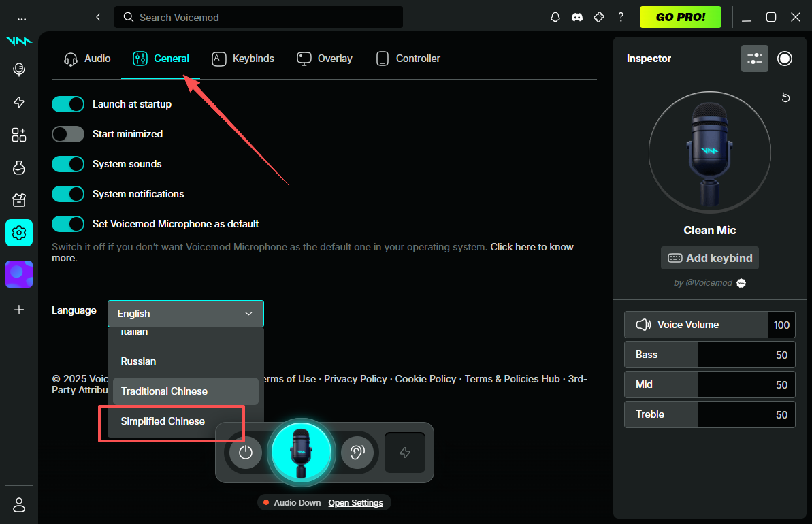Turn off the System sounds switch
Viewport: 812px width, 524px height.
click(x=68, y=164)
